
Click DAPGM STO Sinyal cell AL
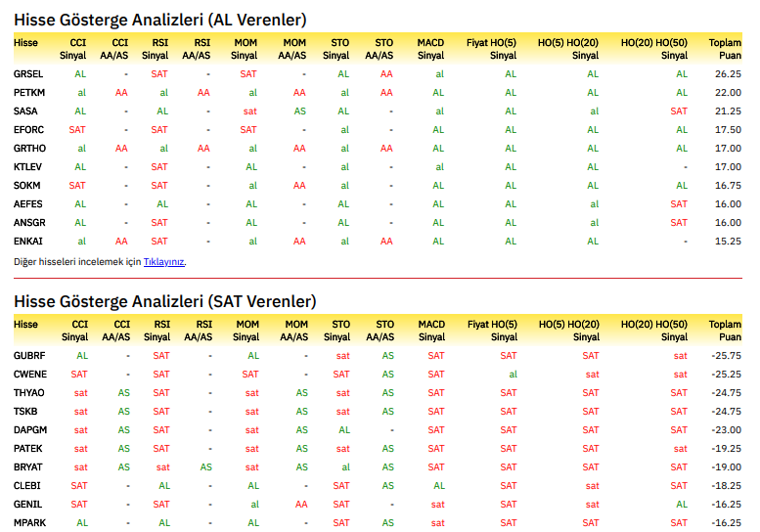pyautogui.click(x=344, y=430)
